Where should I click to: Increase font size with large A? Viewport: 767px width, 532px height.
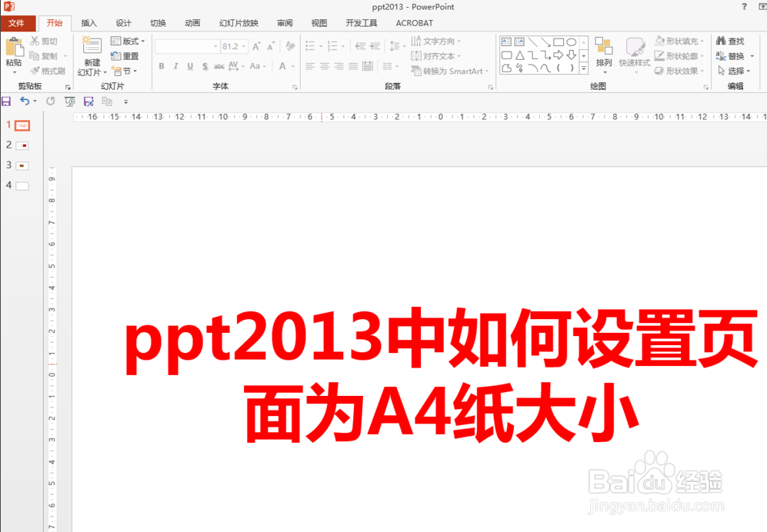tap(256, 46)
